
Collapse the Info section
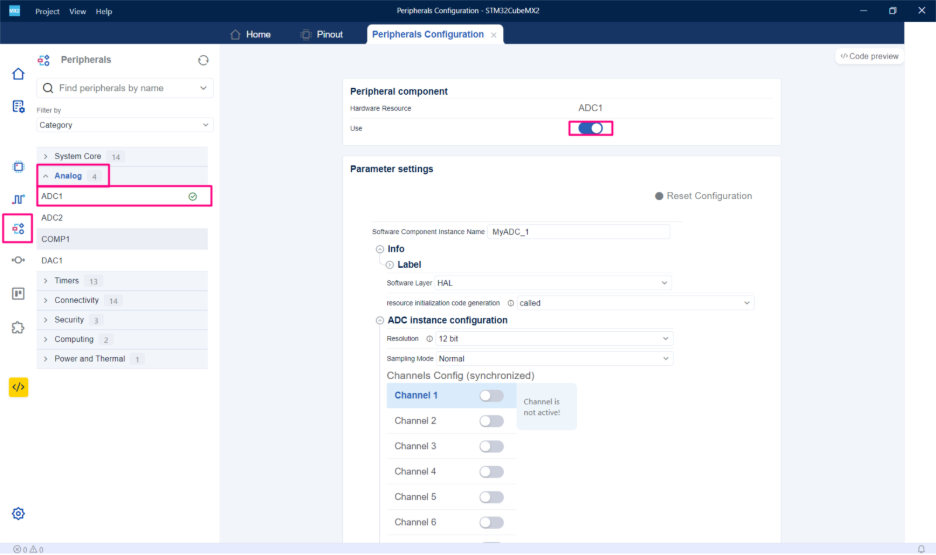pos(380,249)
